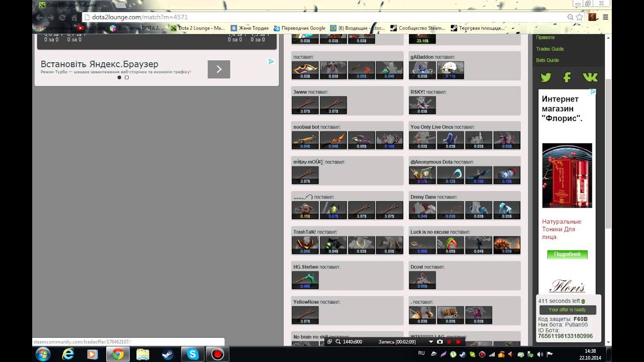This screenshot has width=644, height=362.
Task: Open the screen recorder app on the taskbar
Action: (x=217, y=354)
